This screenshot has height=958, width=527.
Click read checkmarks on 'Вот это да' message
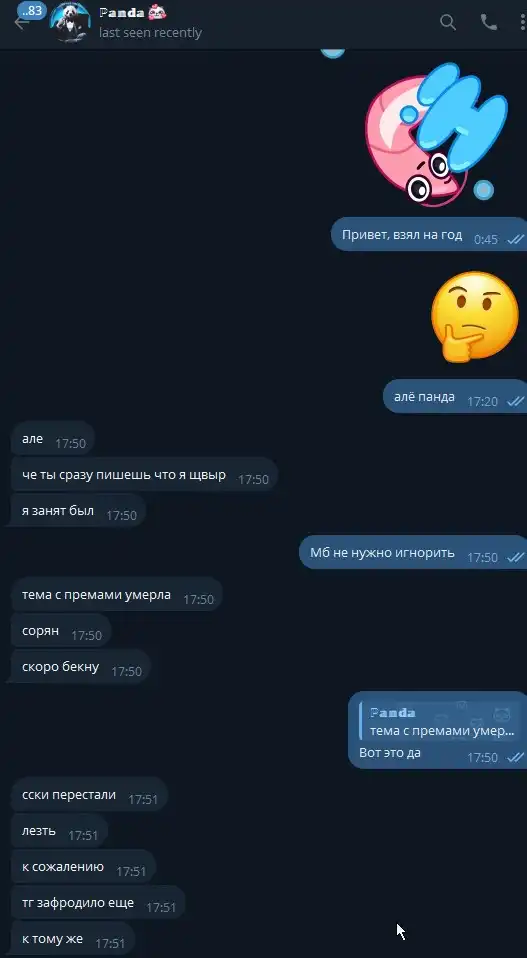pos(515,758)
